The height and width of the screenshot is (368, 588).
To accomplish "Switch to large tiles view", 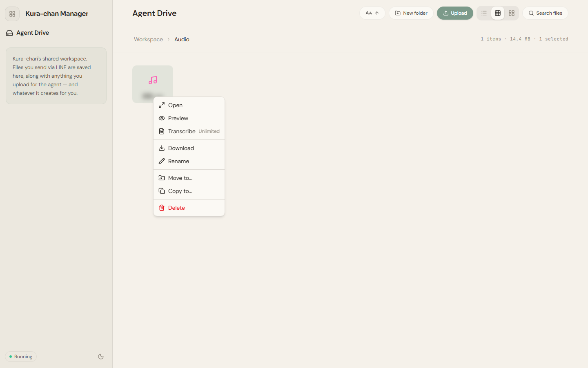I will [x=512, y=13].
